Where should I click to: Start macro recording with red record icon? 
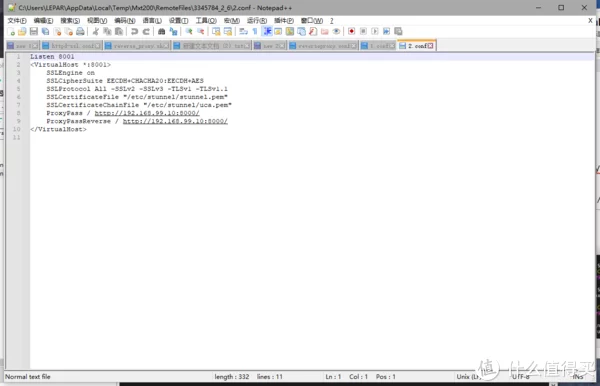[x=351, y=31]
